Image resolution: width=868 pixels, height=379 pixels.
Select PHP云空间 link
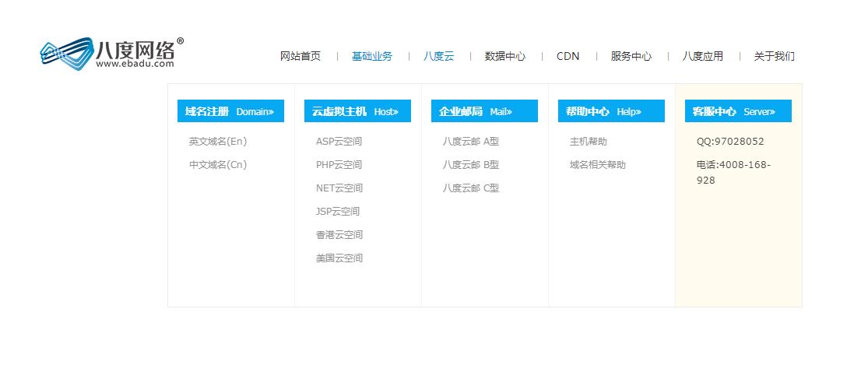339,165
